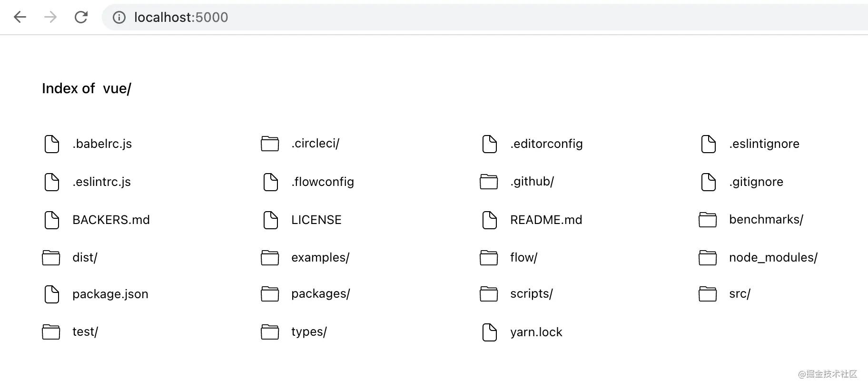Click the browser back arrow button
868x389 pixels.
pyautogui.click(x=20, y=17)
